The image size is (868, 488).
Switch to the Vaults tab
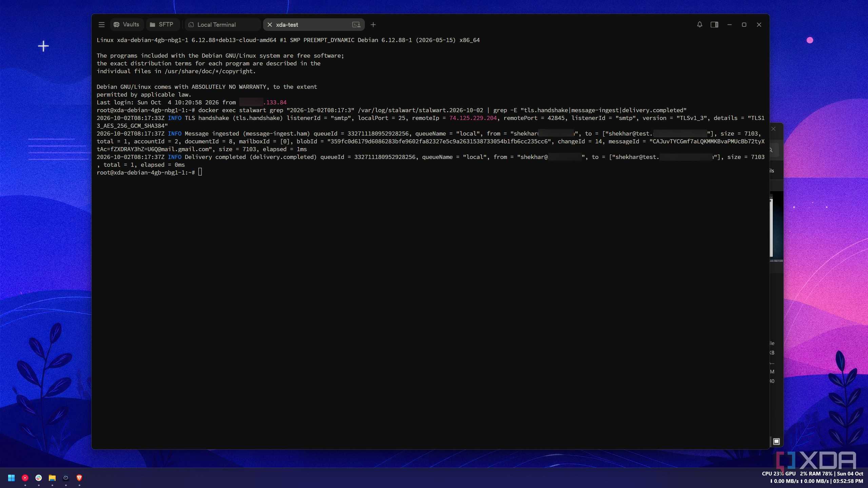coord(126,25)
